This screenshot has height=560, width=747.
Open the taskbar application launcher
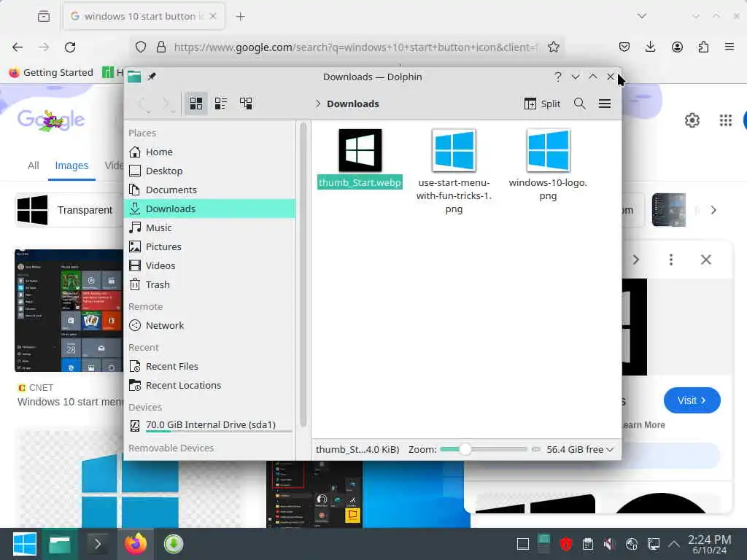[25, 544]
